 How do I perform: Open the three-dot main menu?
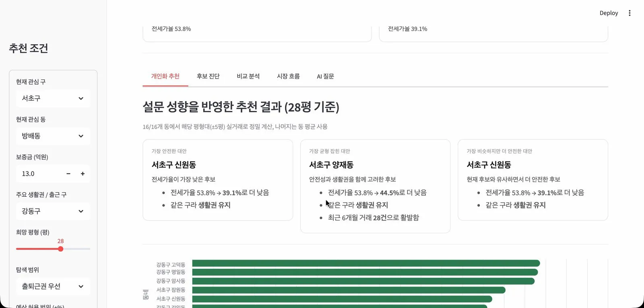pos(630,13)
